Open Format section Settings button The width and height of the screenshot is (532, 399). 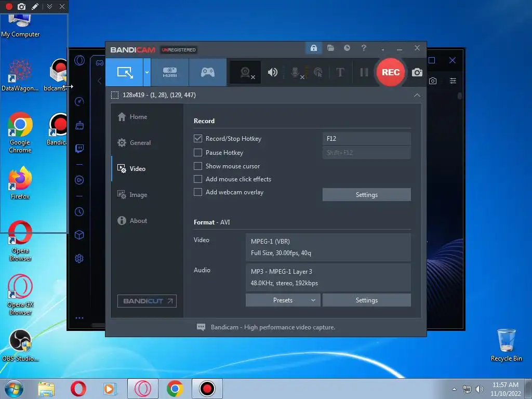366,300
